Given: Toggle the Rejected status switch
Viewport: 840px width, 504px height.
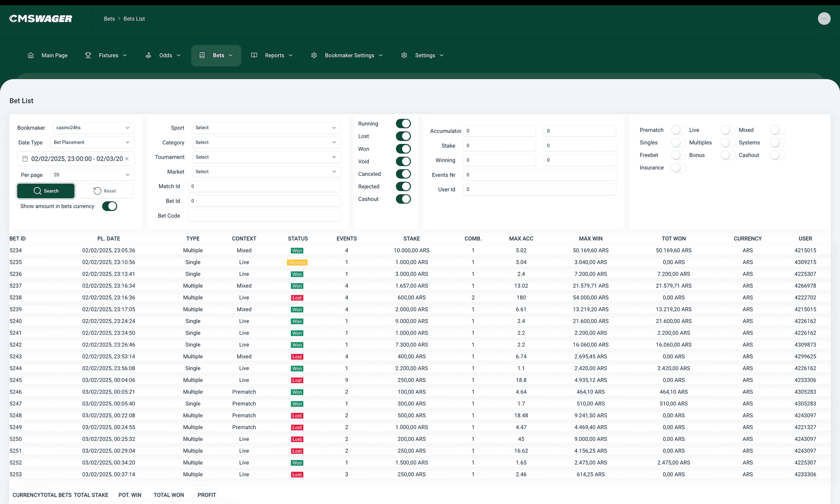Looking at the screenshot, I should click(x=403, y=187).
